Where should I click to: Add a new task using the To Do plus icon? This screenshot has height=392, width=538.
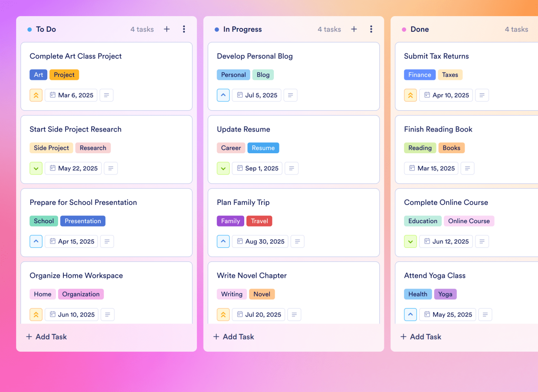point(167,29)
